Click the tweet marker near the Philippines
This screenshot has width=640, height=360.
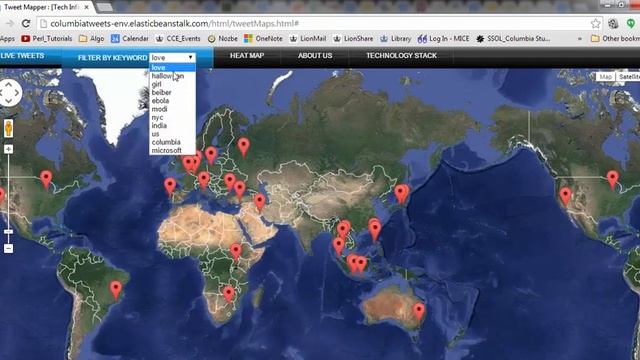(375, 230)
